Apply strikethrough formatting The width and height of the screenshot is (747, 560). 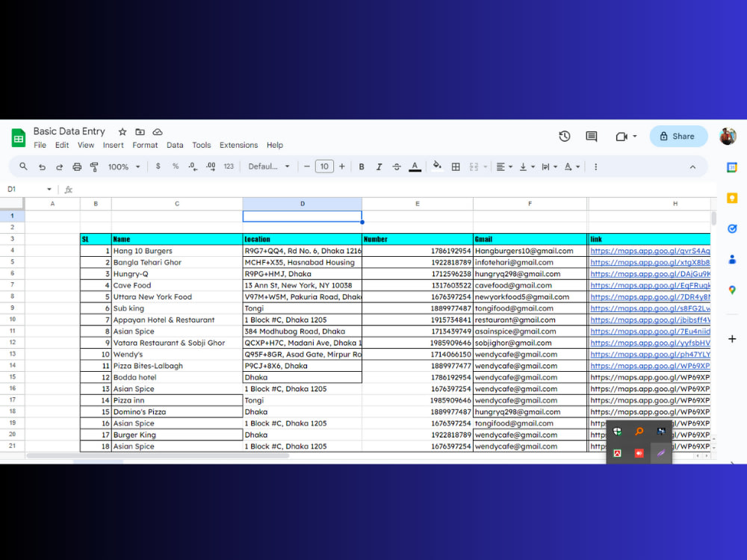coord(397,167)
